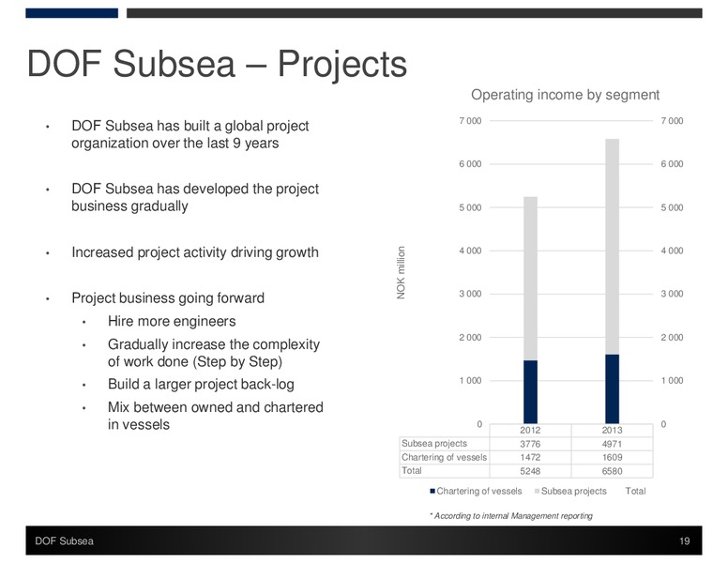The image size is (728, 563).
Task: Select the total value 5248
Action: click(x=530, y=471)
